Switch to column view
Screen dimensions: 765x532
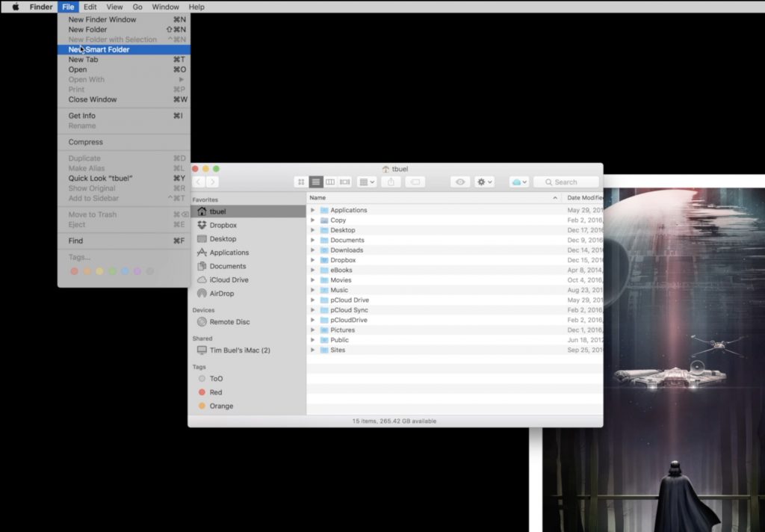coord(330,182)
